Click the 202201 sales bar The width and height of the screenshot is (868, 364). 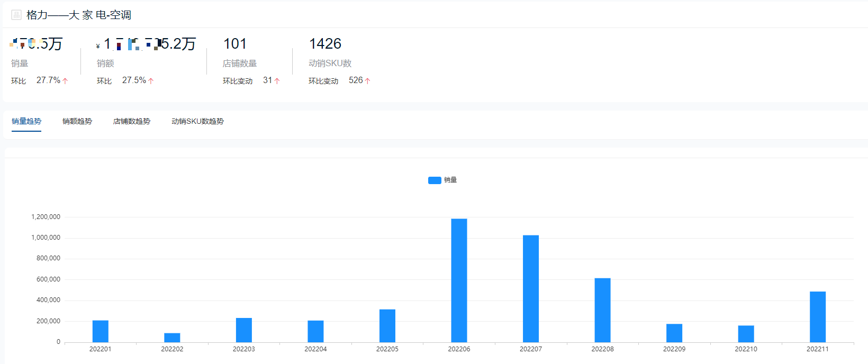(101, 331)
